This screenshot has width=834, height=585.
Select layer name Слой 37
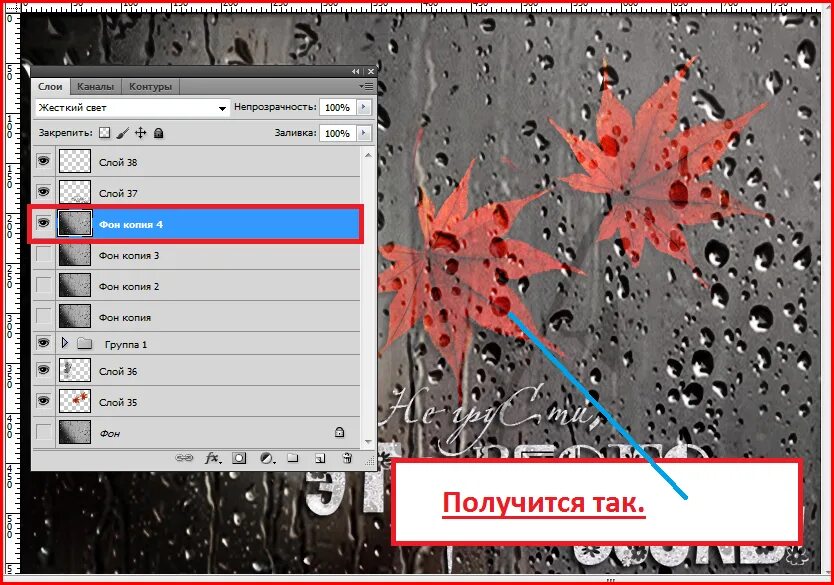click(118, 194)
